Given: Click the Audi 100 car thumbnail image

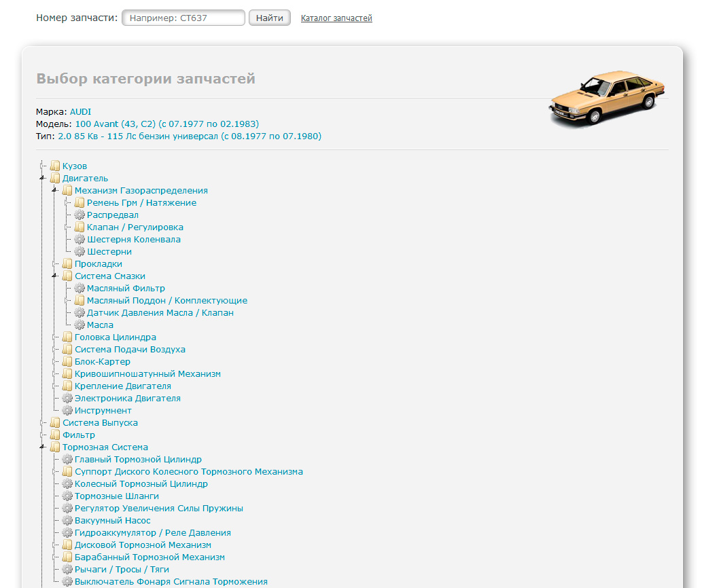Looking at the screenshot, I should (606, 97).
